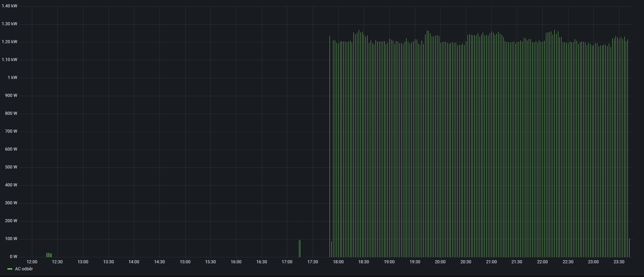This screenshot has width=644, height=277.
Task: Click the 100 W y-axis label
Action: click(x=11, y=239)
